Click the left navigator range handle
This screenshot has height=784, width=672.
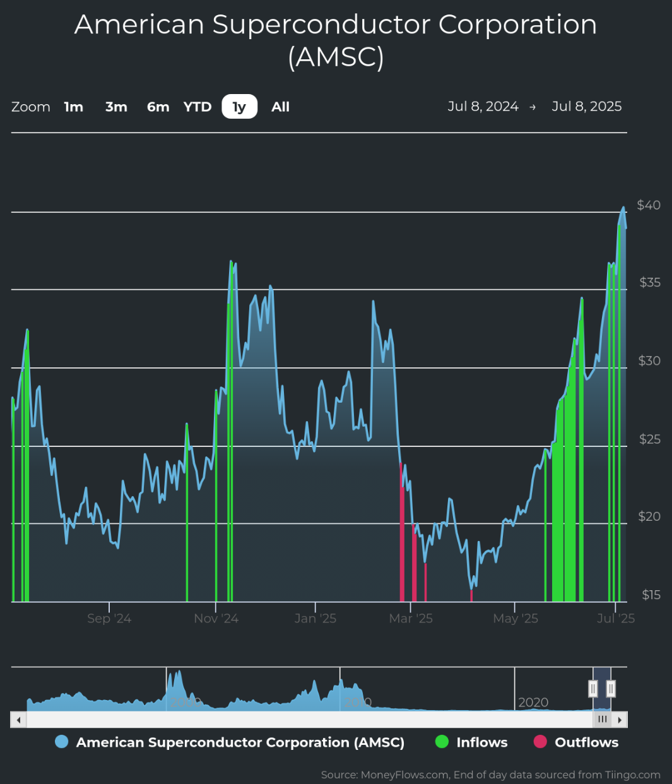pos(593,688)
